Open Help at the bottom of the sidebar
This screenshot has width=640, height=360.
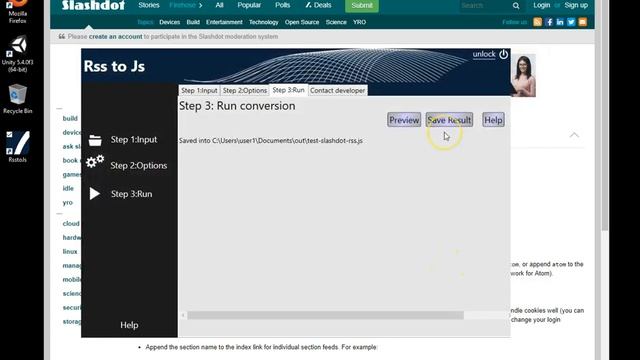[x=129, y=325]
